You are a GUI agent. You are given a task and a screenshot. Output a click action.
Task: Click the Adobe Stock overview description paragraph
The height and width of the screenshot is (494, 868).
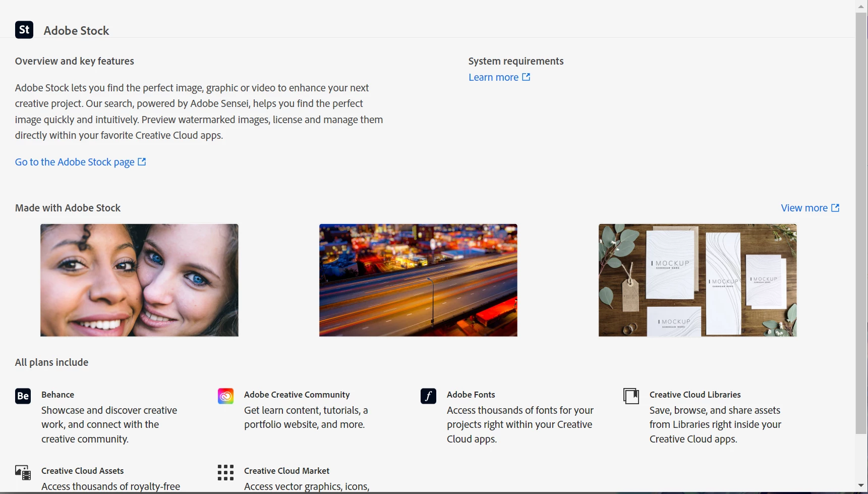click(x=199, y=112)
